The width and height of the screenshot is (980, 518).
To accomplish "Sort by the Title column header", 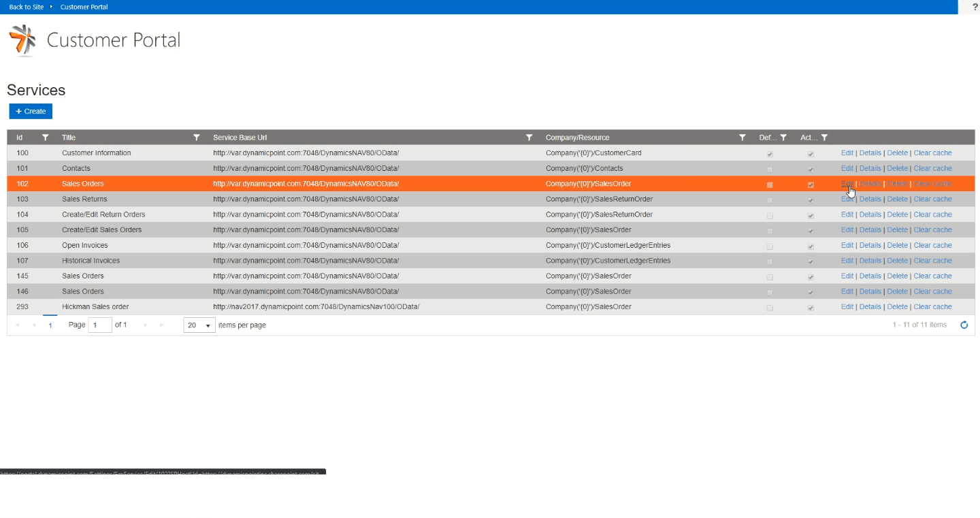I will 69,137.
